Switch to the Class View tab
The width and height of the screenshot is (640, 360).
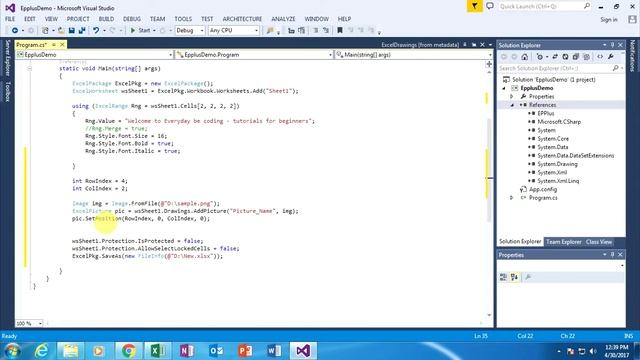(599, 242)
